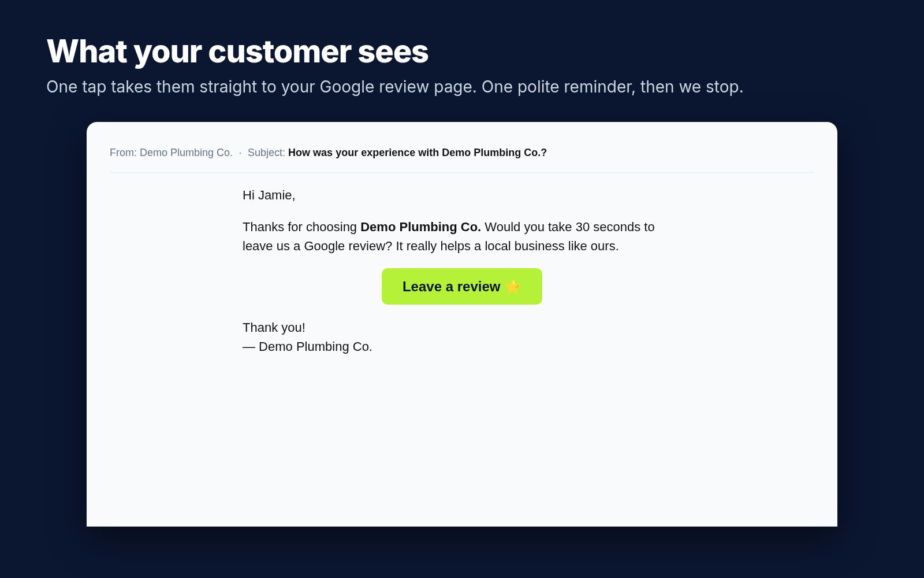Screen dimensions: 924x578
Task: Click the '— Demo Plumbing Co.' signature
Action: 307,347
